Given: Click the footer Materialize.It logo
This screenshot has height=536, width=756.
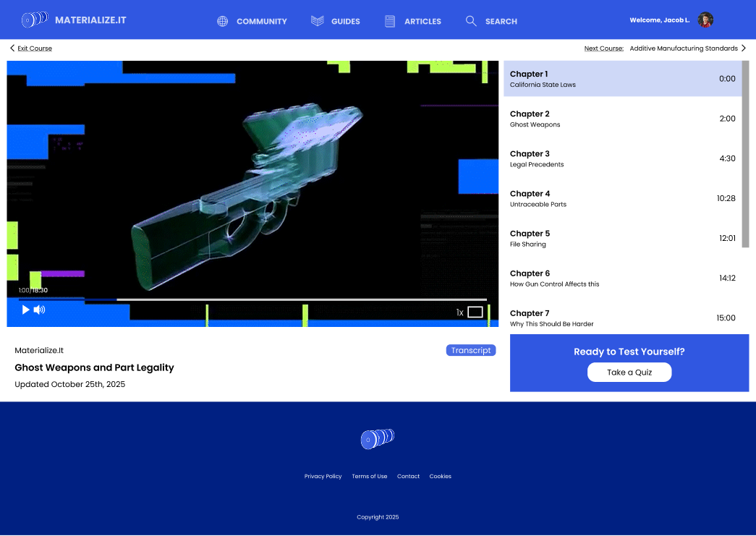Looking at the screenshot, I should [x=378, y=438].
